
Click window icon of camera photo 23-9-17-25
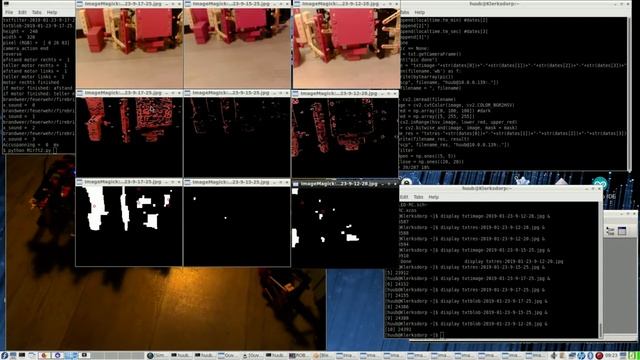tap(80, 4)
